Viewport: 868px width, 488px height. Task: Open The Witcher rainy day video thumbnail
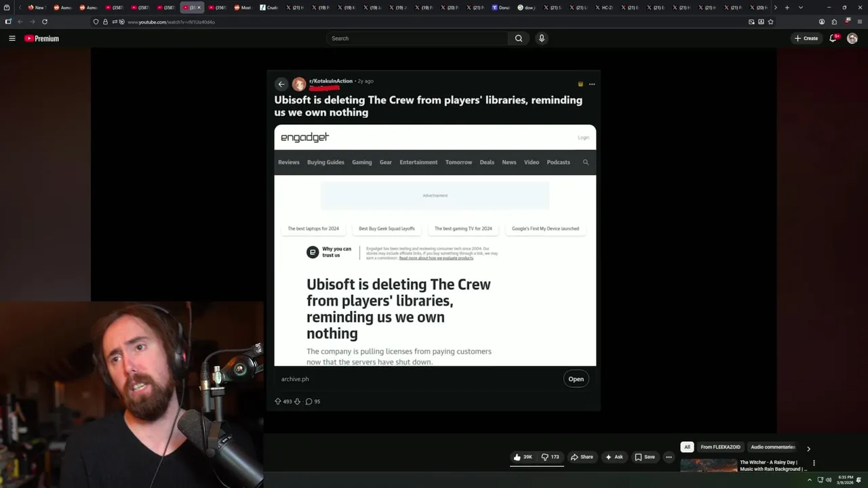(709, 465)
